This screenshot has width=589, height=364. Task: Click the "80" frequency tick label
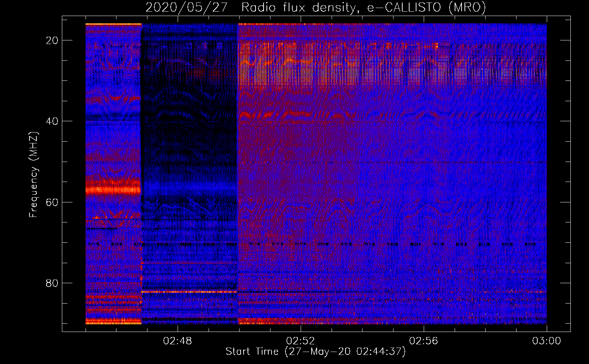coord(52,283)
